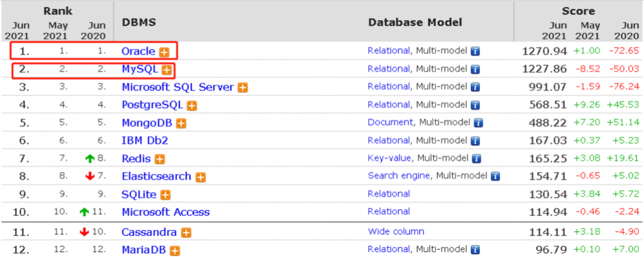644x257 pixels.
Task: Click the orange plus icon next to Cassandra
Action: pyautogui.click(x=186, y=233)
